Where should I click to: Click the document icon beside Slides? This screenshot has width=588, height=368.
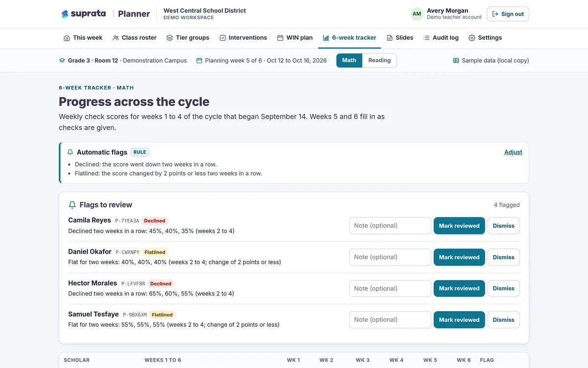point(390,38)
